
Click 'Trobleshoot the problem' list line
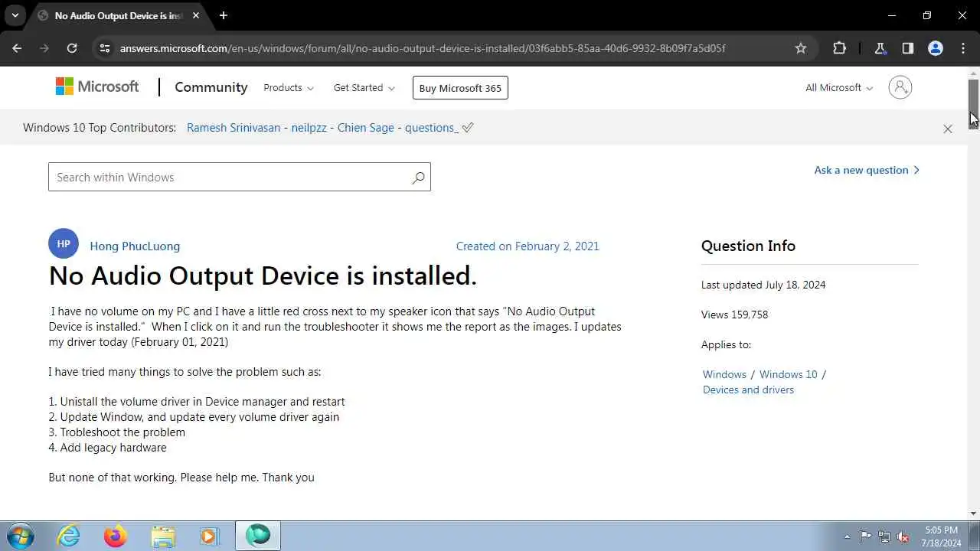pos(116,432)
